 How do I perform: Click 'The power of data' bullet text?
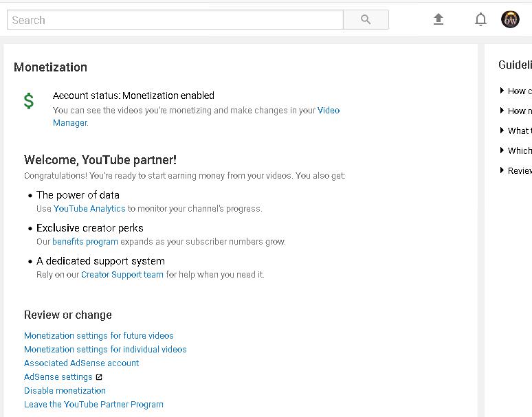[x=78, y=195]
